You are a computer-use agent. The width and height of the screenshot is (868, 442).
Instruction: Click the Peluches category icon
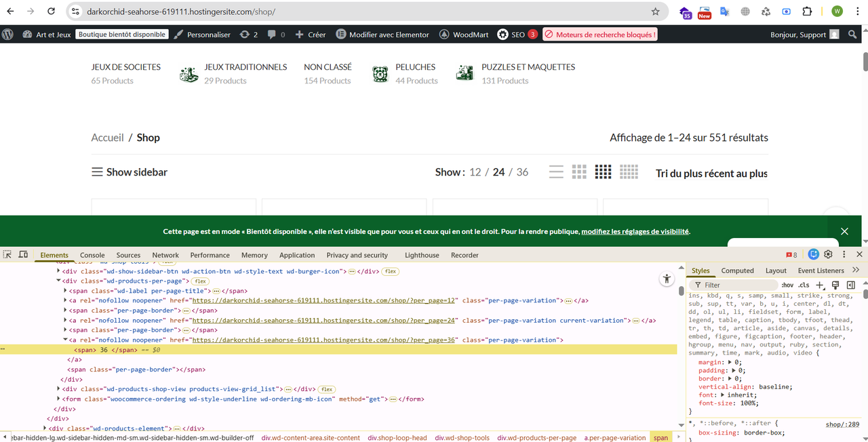tap(380, 74)
